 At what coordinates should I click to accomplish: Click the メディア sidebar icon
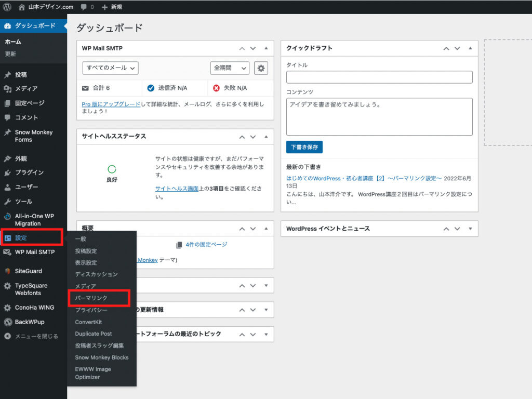click(x=7, y=88)
